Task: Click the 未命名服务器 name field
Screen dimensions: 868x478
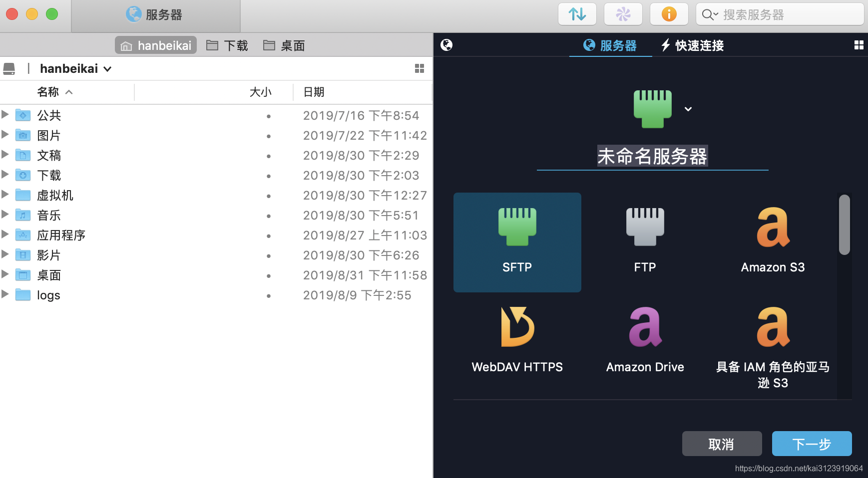Action: click(652, 156)
